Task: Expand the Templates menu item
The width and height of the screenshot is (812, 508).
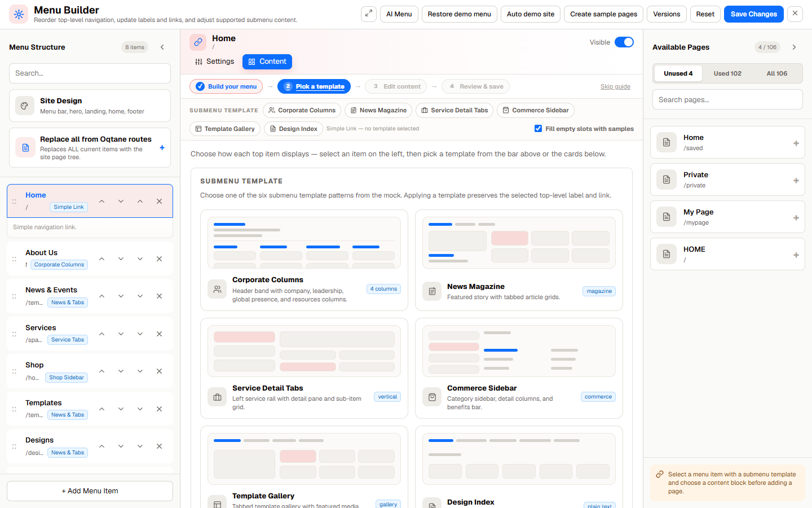Action: (x=140, y=409)
